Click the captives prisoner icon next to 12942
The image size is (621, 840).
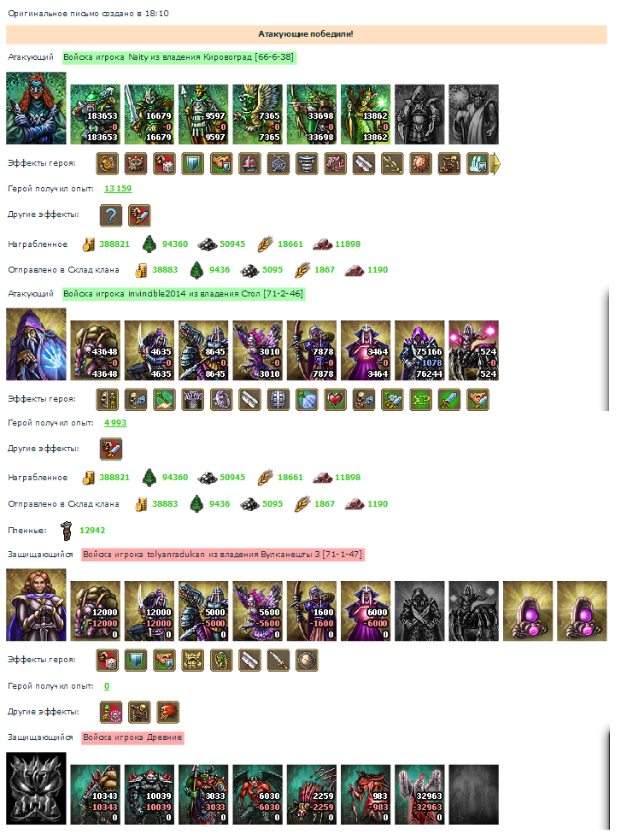pyautogui.click(x=67, y=531)
